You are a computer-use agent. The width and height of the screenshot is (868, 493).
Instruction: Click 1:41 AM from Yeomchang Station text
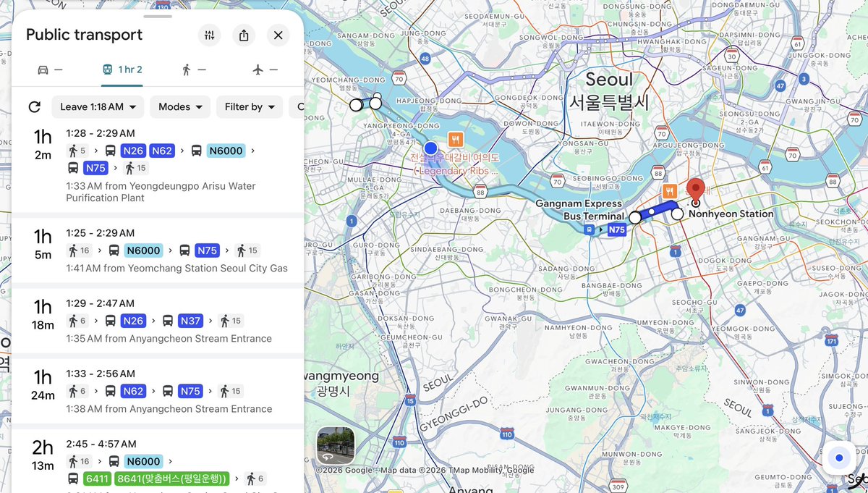point(176,269)
